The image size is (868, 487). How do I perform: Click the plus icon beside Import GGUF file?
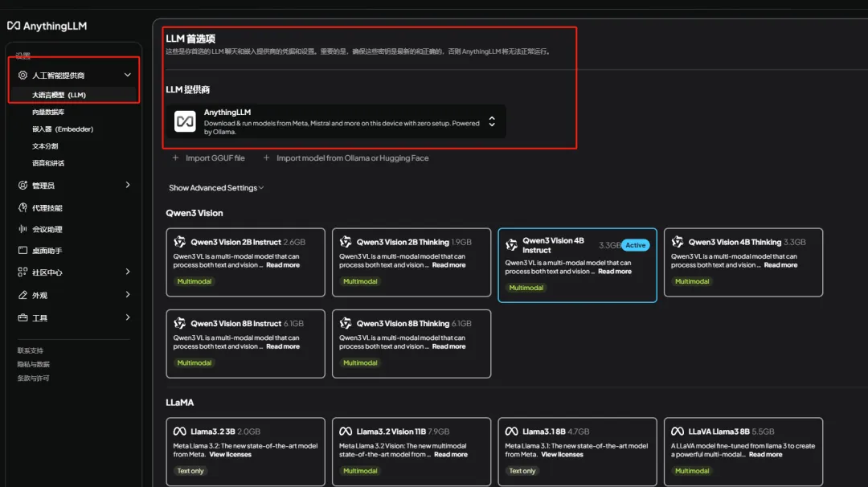coord(175,158)
